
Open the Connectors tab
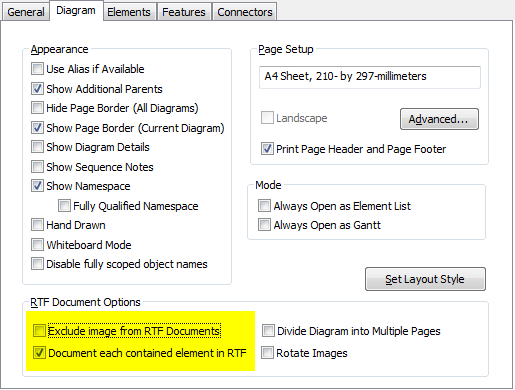pos(245,12)
